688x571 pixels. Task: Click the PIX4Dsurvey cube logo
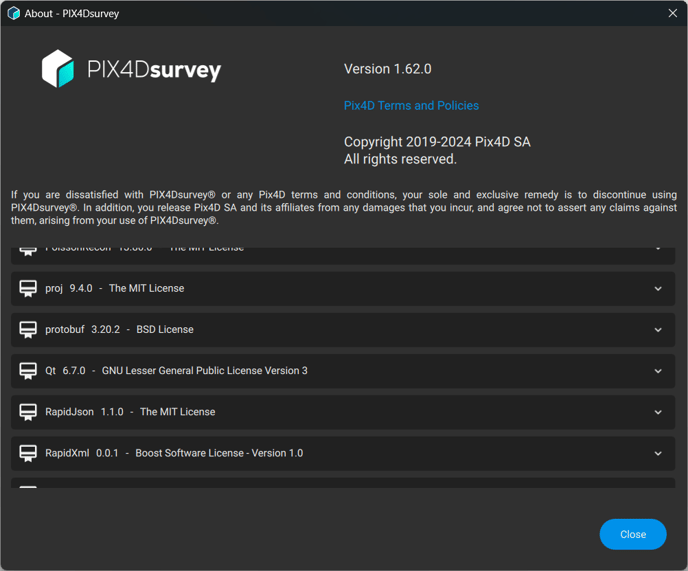(58, 69)
